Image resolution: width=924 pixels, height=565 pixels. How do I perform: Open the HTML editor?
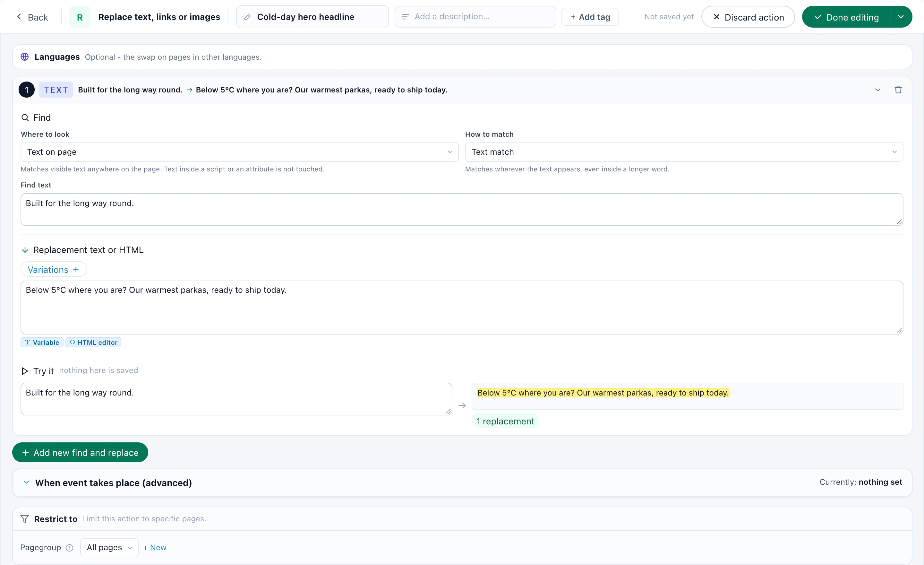click(x=93, y=342)
